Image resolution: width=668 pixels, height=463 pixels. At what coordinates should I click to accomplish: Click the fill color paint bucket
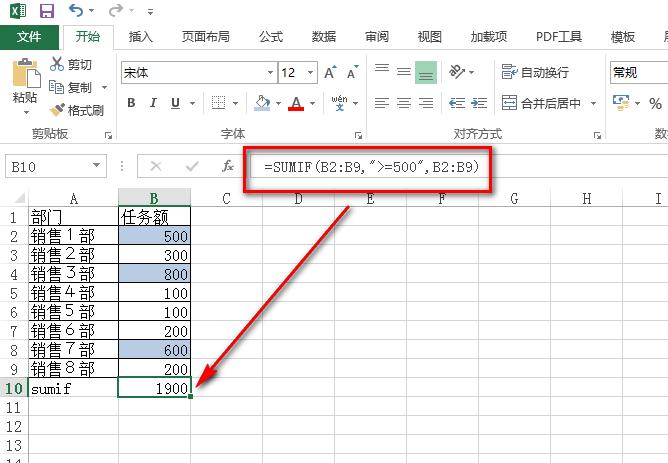click(262, 103)
